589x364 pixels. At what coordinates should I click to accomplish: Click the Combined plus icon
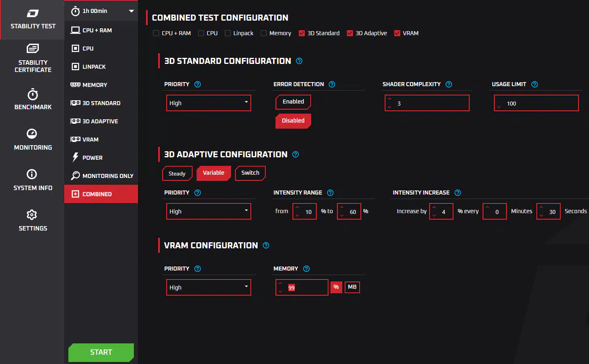(75, 194)
